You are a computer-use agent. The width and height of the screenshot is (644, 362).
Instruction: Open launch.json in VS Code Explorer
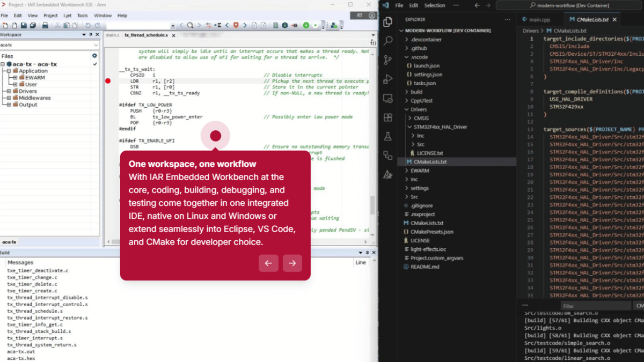point(427,65)
